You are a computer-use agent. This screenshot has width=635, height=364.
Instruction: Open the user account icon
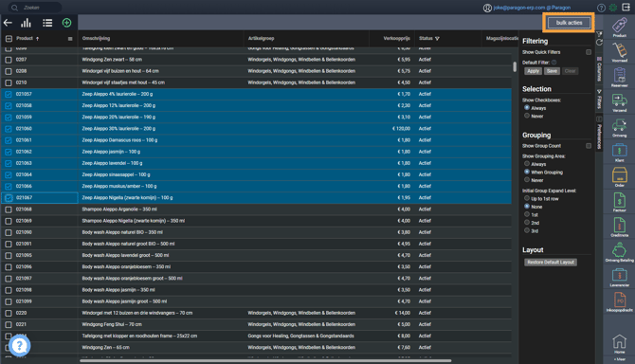(487, 8)
